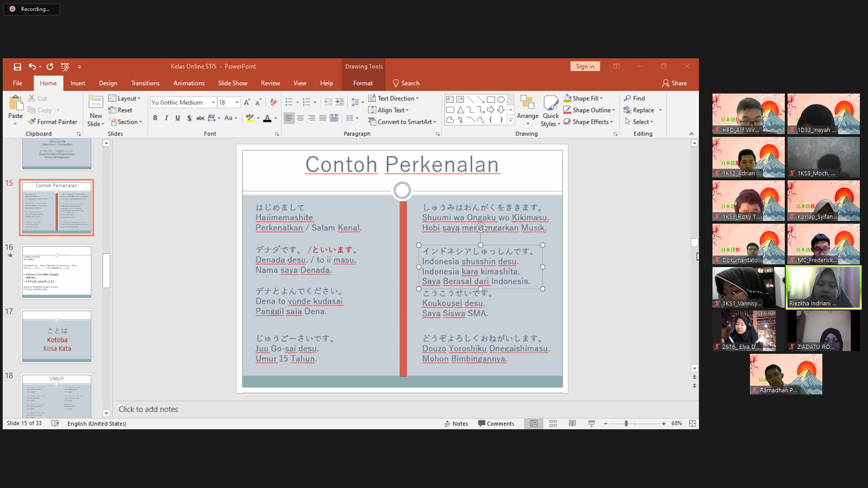Open Quick Styles gallery
This screenshot has width=868, height=488.
(x=551, y=111)
